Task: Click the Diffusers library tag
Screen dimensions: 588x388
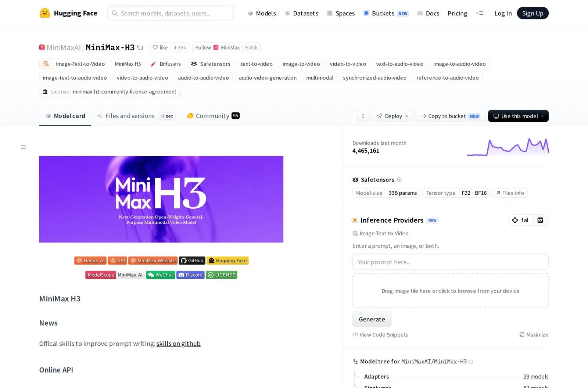Action: 166,64
